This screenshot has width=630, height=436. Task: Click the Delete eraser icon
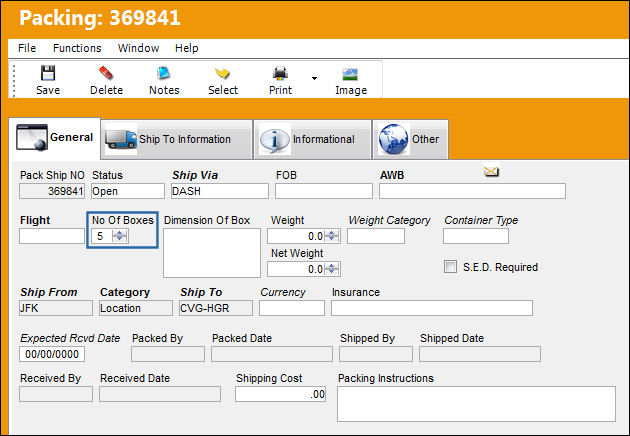tap(106, 73)
